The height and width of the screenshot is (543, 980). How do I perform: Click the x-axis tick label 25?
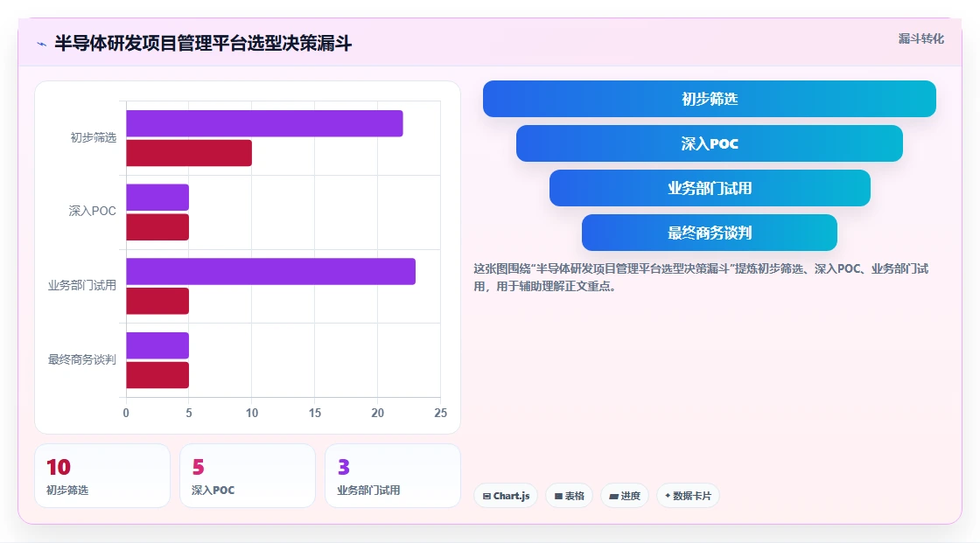pos(440,413)
